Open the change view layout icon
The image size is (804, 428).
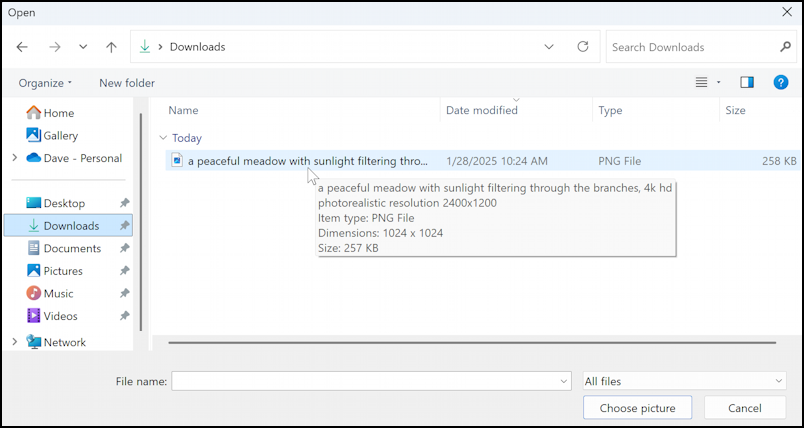click(x=702, y=83)
